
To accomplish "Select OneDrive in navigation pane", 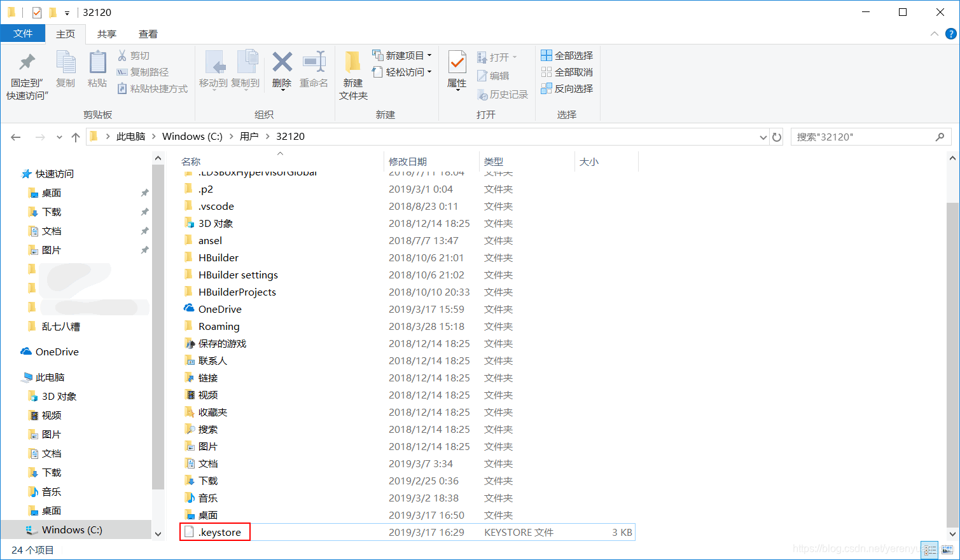I will [x=50, y=352].
